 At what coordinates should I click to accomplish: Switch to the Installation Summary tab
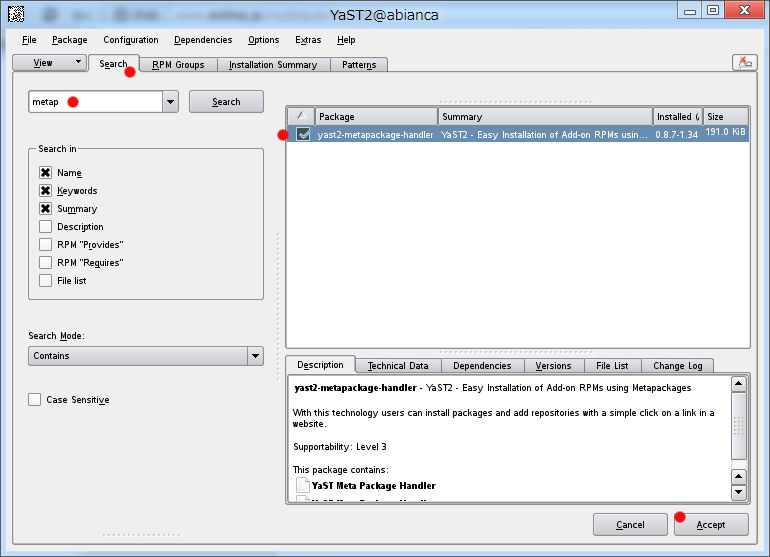pyautogui.click(x=273, y=65)
